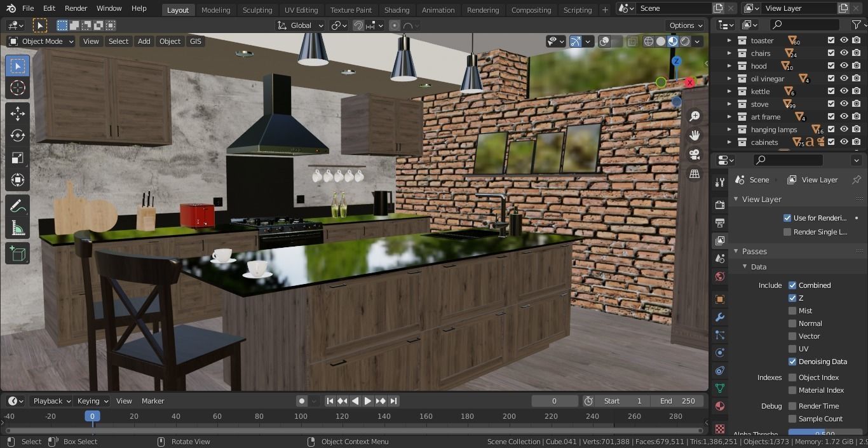Enable the Normal pass
The width and height of the screenshot is (868, 448).
coord(792,323)
